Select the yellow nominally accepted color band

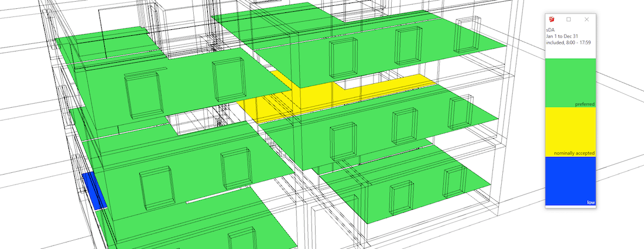click(570, 132)
